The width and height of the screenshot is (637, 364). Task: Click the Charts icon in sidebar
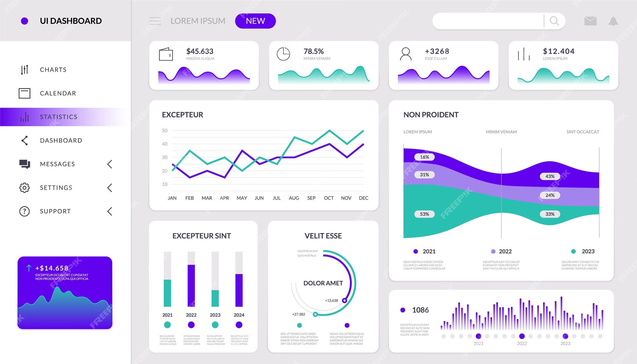coord(25,69)
